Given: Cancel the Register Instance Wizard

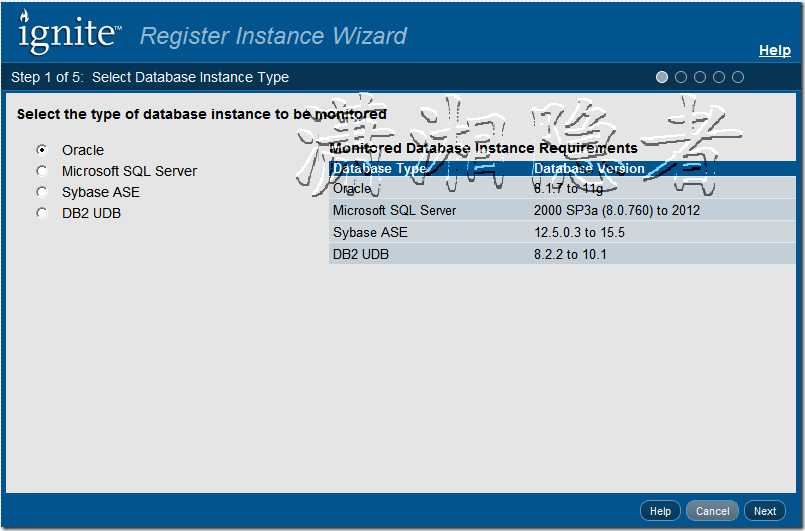Looking at the screenshot, I should (712, 511).
